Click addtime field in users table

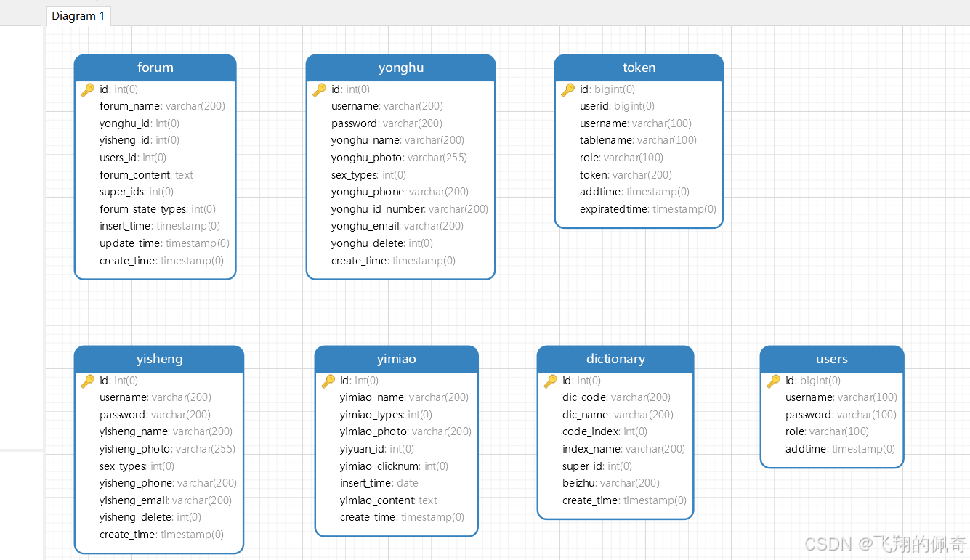[840, 449]
